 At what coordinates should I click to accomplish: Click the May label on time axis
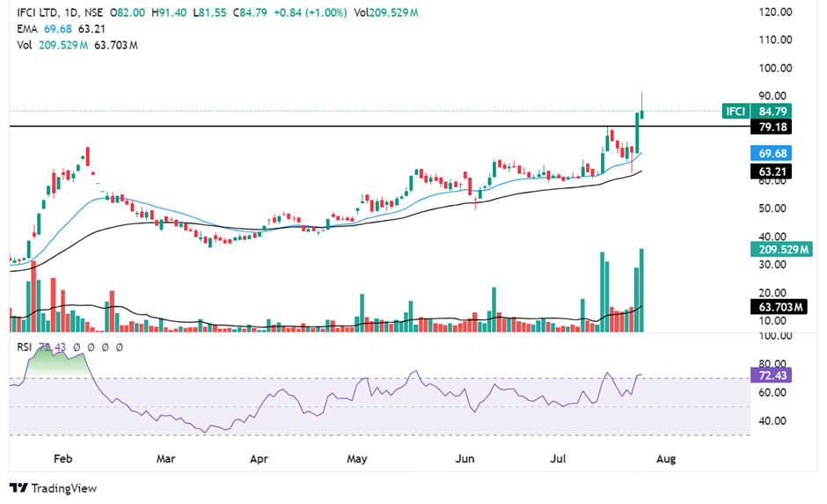coord(356,459)
